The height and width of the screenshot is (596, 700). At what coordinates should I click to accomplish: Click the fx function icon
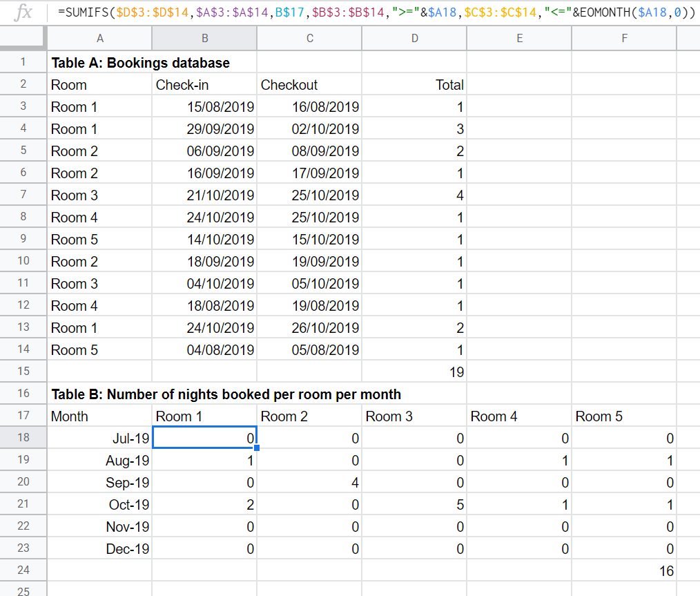[x=23, y=12]
